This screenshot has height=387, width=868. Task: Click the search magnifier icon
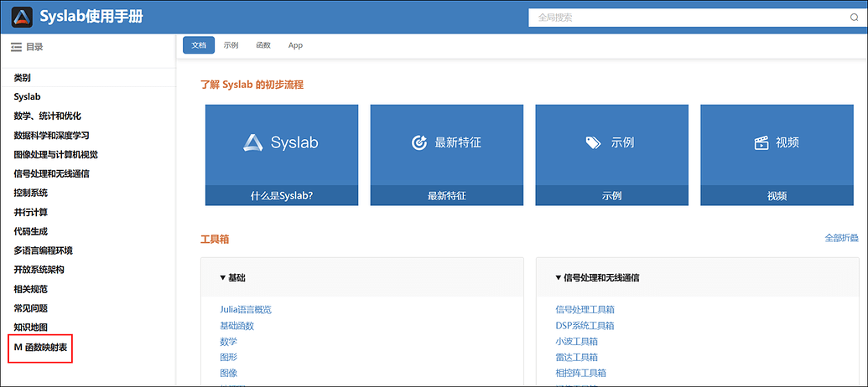tap(854, 18)
